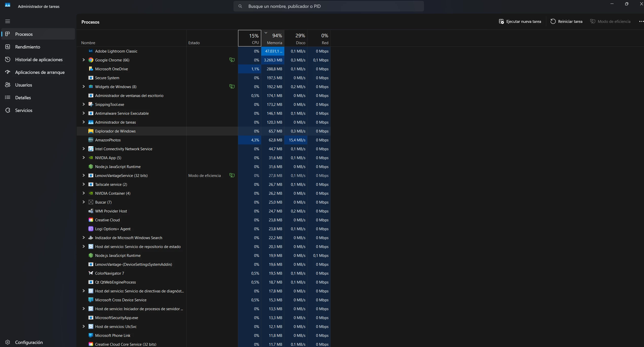Switch to the Detalles view

click(x=23, y=97)
